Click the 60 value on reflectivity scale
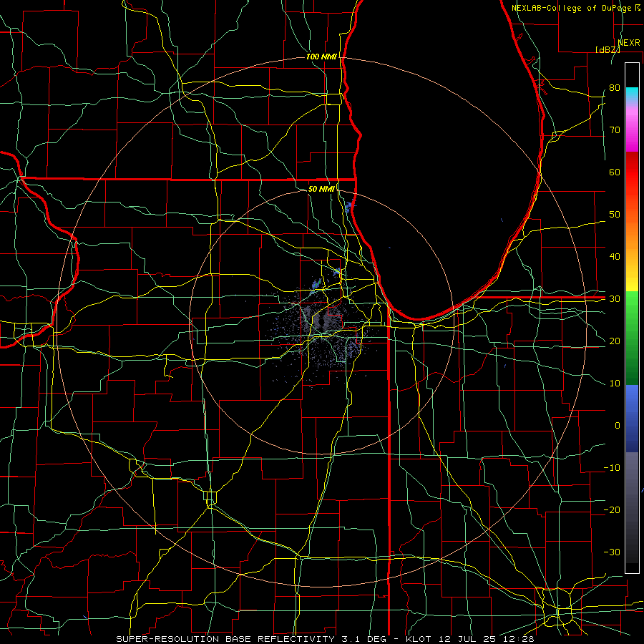644x644 pixels. click(x=615, y=172)
